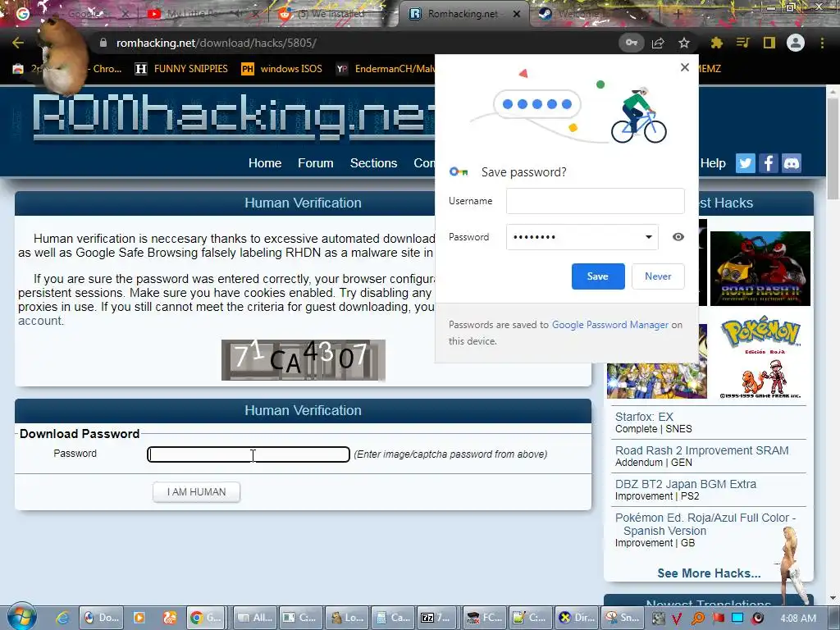The width and height of the screenshot is (840, 630).
Task: Open DBZ BT2 Japan BGM Extra link
Action: point(686,484)
